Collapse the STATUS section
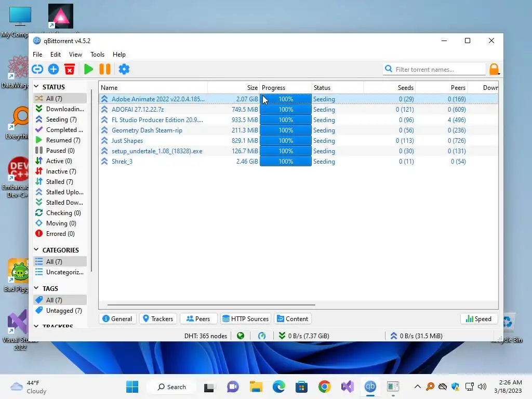 point(36,87)
